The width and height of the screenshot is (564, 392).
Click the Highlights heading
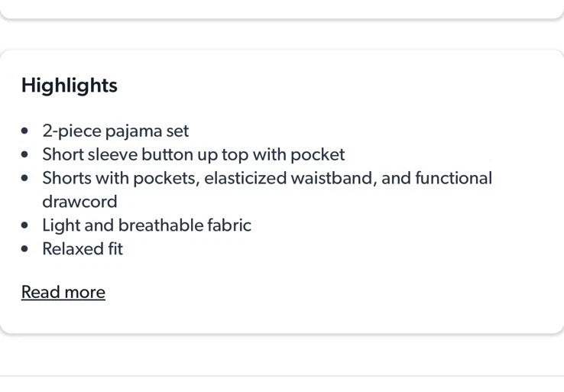pos(70,86)
